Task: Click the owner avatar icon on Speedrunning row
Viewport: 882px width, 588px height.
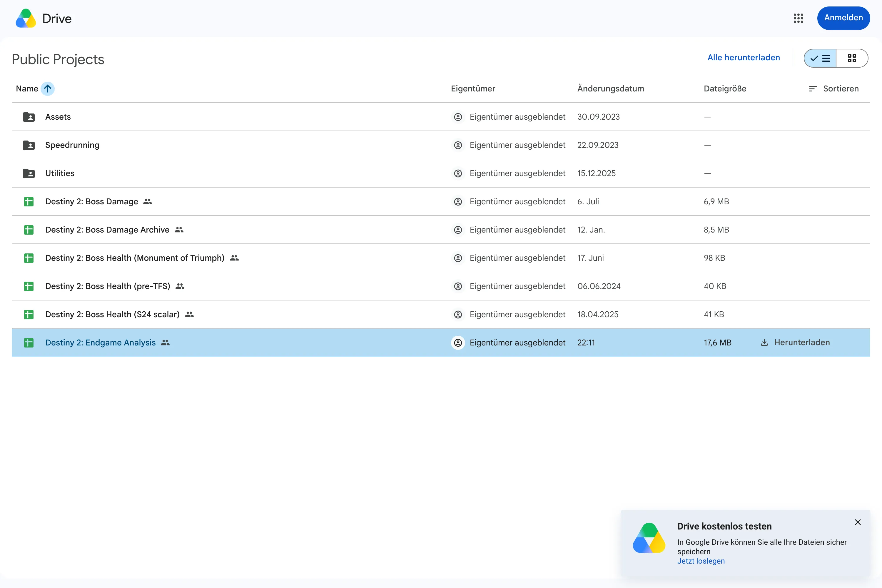Action: point(458,145)
